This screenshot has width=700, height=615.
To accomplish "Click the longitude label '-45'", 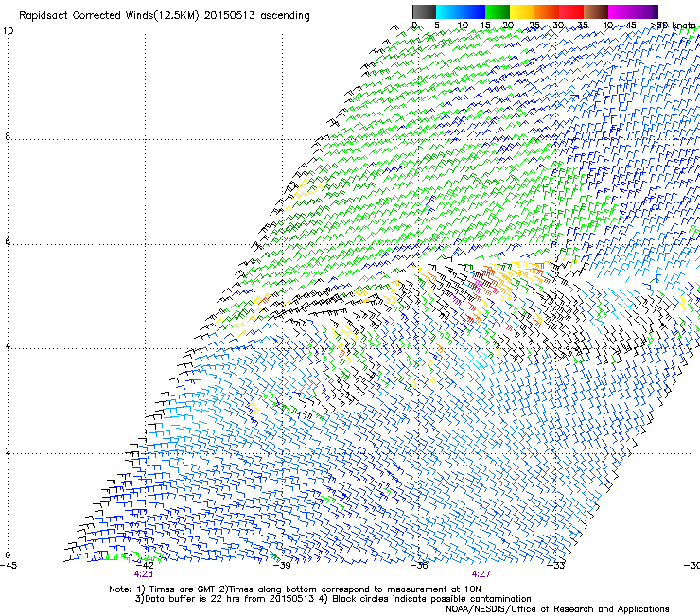I will [9, 566].
